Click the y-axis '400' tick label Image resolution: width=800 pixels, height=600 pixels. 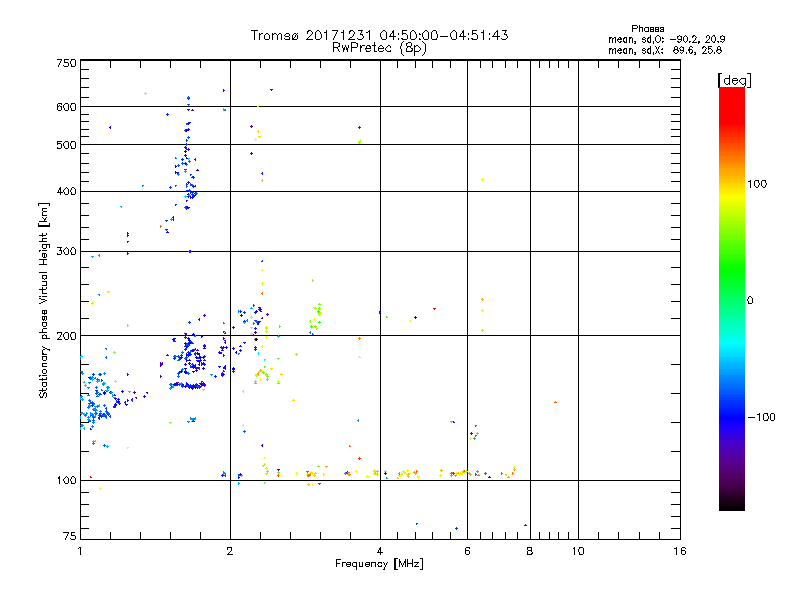coord(66,192)
